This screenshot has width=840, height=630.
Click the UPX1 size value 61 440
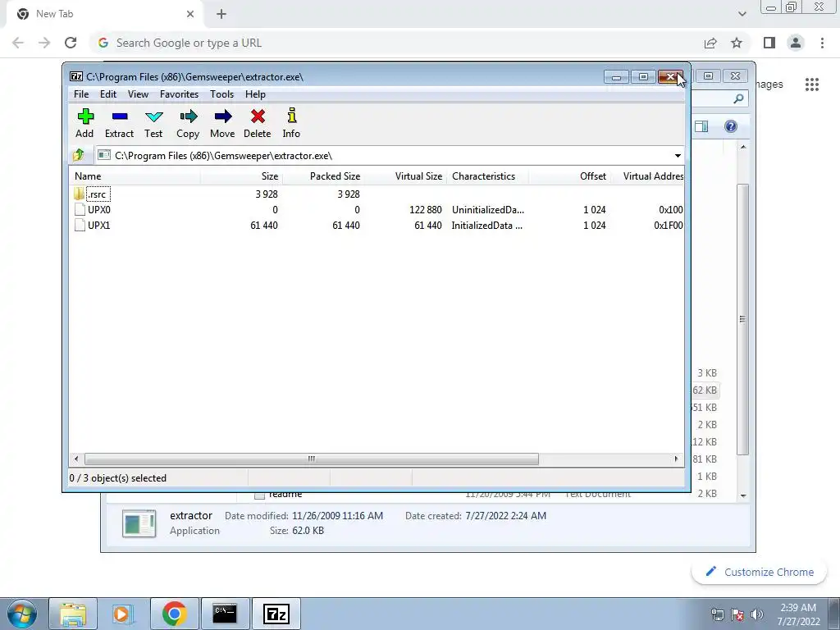click(264, 226)
